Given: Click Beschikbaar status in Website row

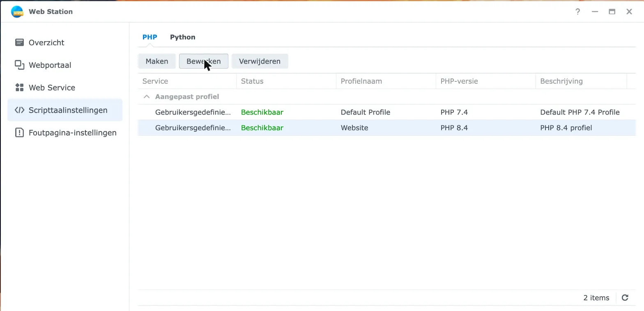Looking at the screenshot, I should pos(262,128).
